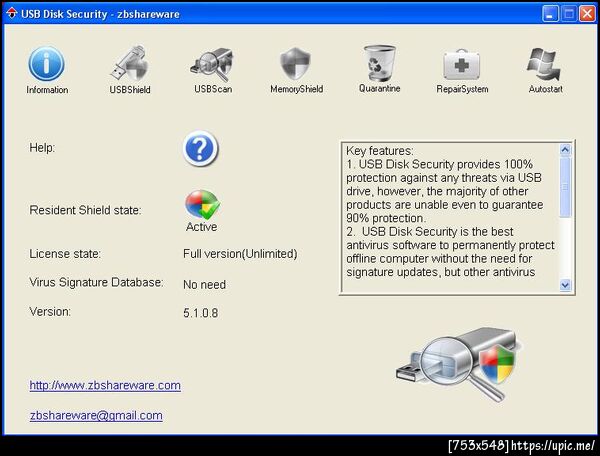Click the Key features scrollbar up arrow
This screenshot has height=456, width=600.
coord(565,150)
